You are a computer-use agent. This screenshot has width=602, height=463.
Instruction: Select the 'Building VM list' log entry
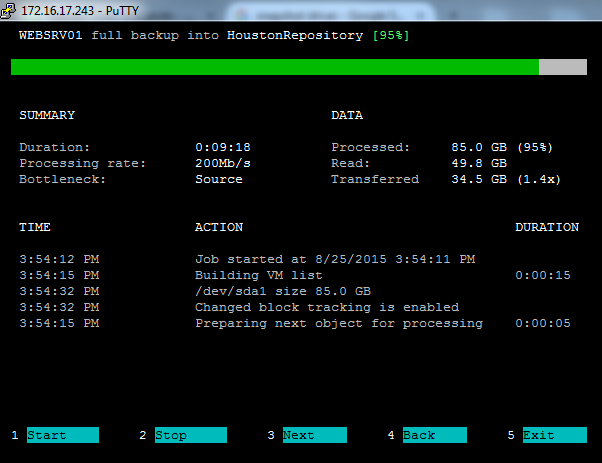pyautogui.click(x=258, y=275)
